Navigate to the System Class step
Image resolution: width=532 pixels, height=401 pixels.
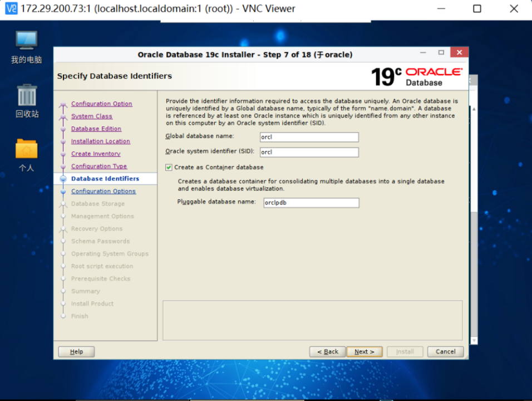coord(91,116)
